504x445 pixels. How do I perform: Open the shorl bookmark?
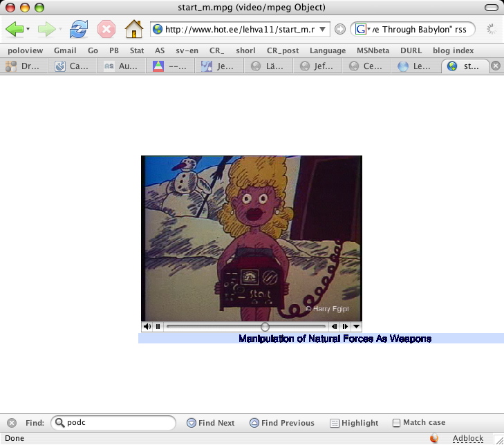tap(245, 50)
